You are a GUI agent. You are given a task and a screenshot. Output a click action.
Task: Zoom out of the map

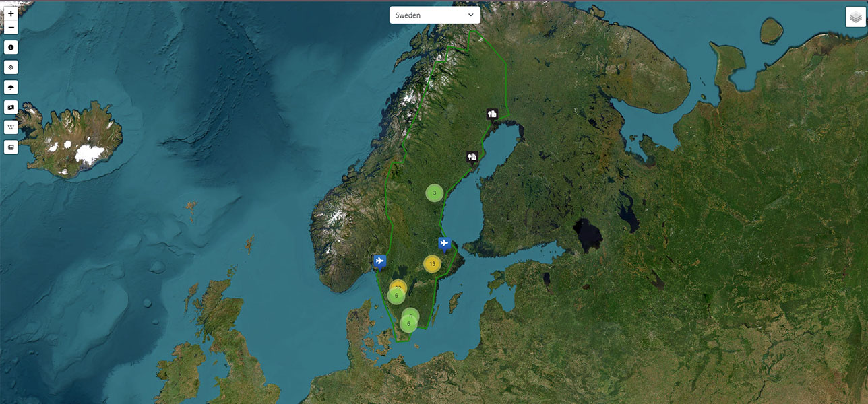11,28
